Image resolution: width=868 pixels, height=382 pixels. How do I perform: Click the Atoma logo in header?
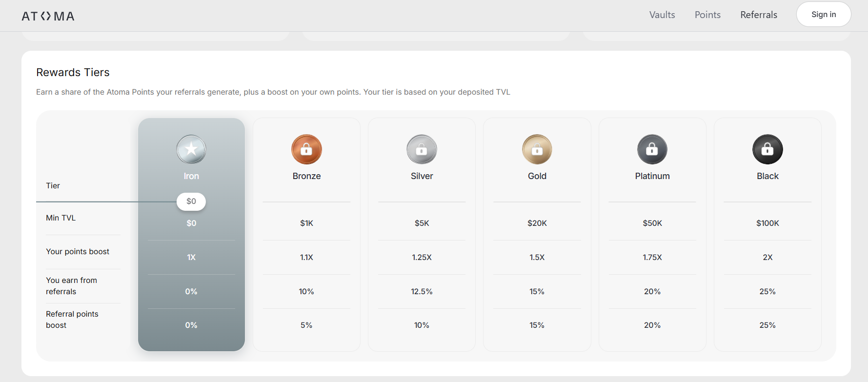tap(48, 16)
